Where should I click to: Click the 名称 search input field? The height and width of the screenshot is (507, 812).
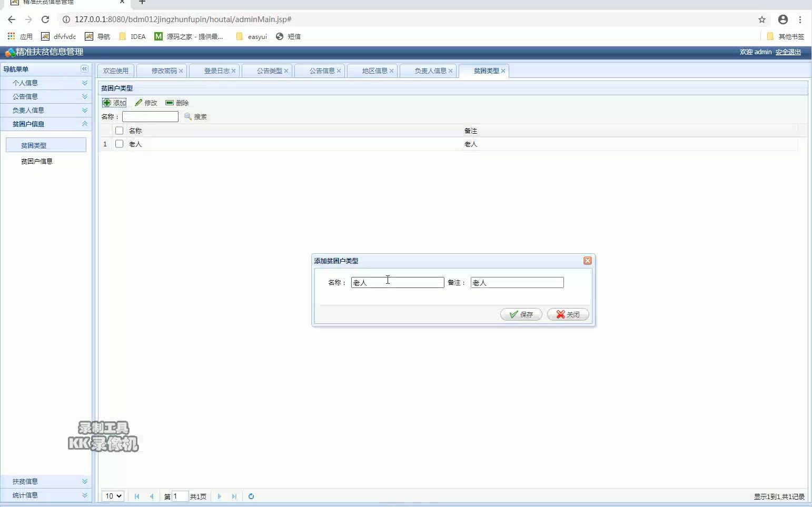[150, 116]
